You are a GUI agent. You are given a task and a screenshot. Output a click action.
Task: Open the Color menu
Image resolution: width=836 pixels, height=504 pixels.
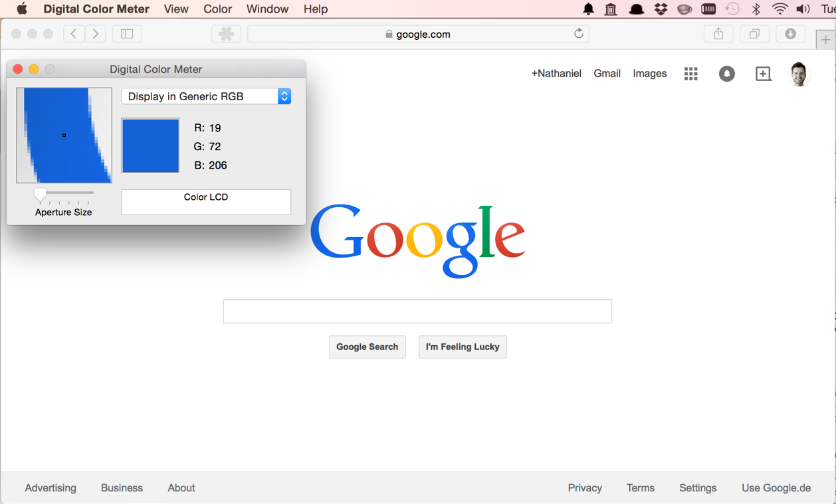tap(217, 9)
